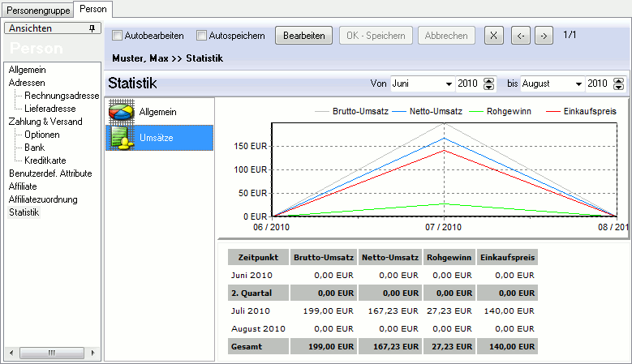The width and height of the screenshot is (632, 364).
Task: Click the 199,00 EUR value in Juli row
Action: click(x=329, y=310)
